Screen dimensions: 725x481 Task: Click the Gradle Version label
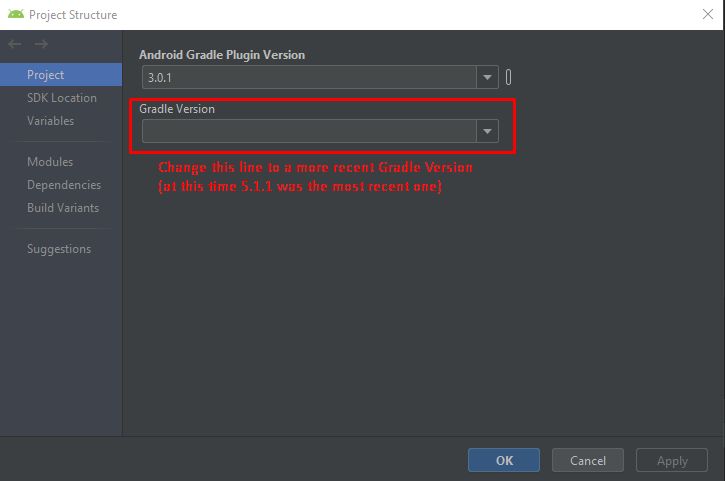pos(177,109)
